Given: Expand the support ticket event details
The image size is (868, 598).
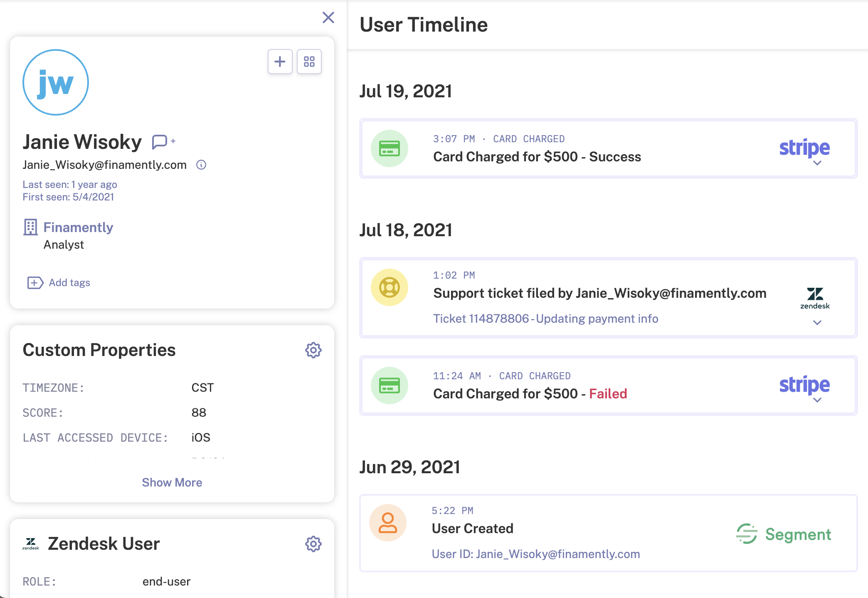Looking at the screenshot, I should (x=817, y=323).
